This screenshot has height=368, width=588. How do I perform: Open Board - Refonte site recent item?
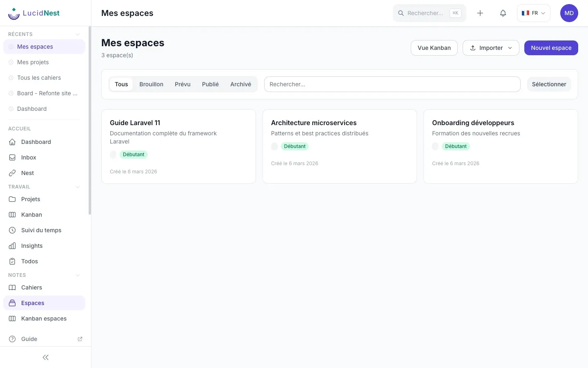(x=44, y=93)
